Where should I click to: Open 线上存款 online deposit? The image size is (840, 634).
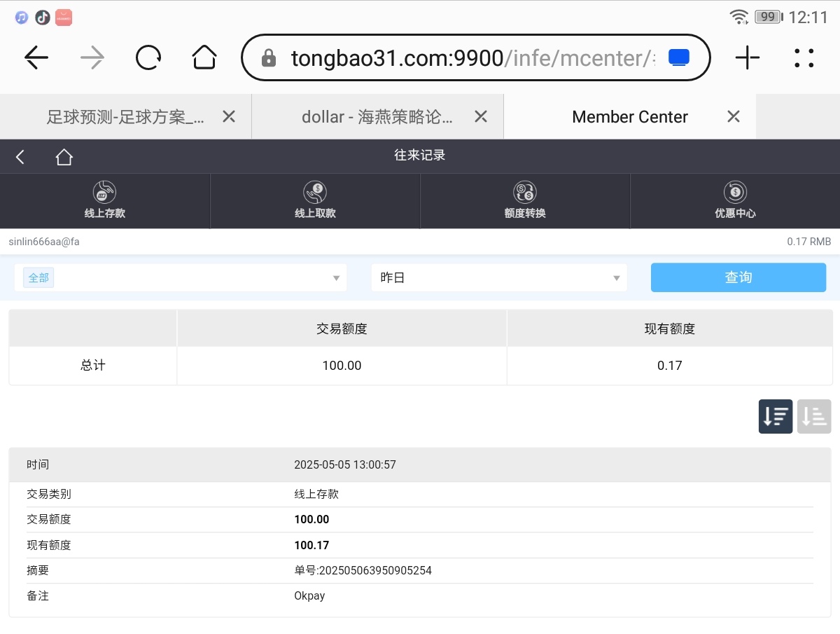click(x=105, y=201)
